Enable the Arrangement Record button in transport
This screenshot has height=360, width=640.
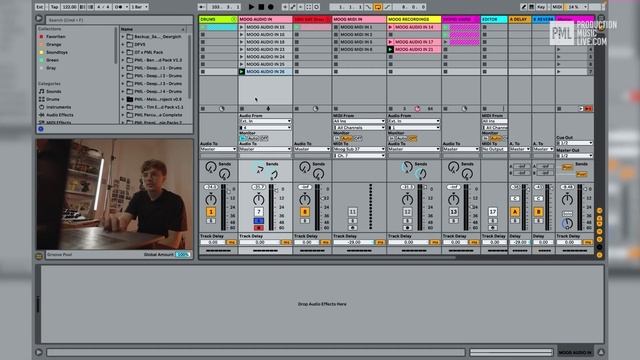(271, 7)
